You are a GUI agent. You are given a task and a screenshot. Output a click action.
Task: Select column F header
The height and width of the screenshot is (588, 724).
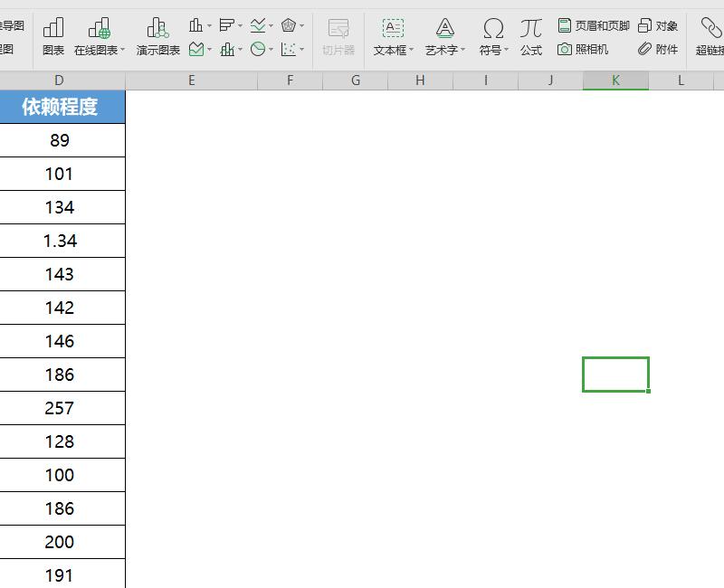(290, 81)
